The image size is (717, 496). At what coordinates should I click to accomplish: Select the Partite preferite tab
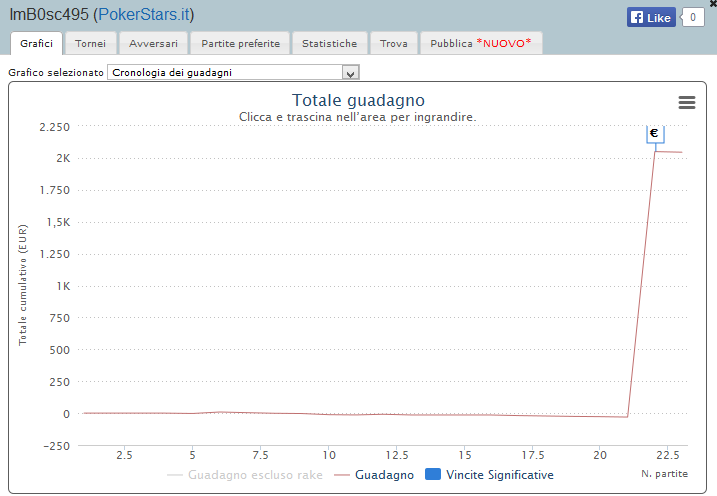(241, 44)
